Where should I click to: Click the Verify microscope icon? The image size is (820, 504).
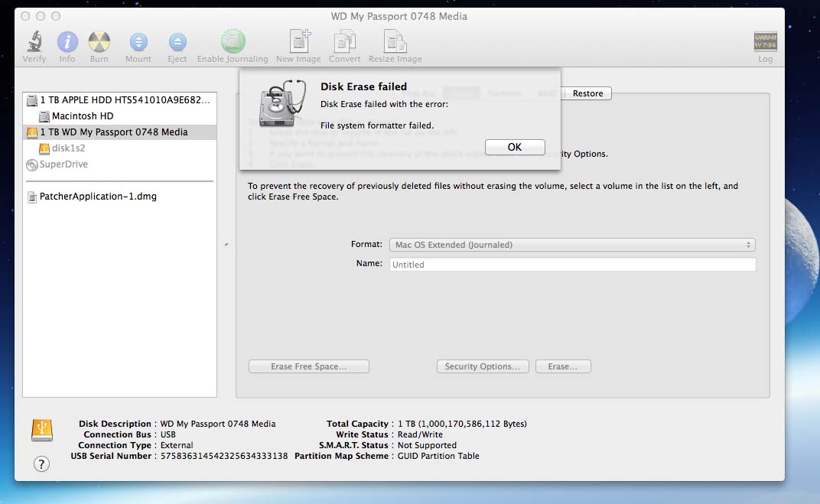coord(34,42)
